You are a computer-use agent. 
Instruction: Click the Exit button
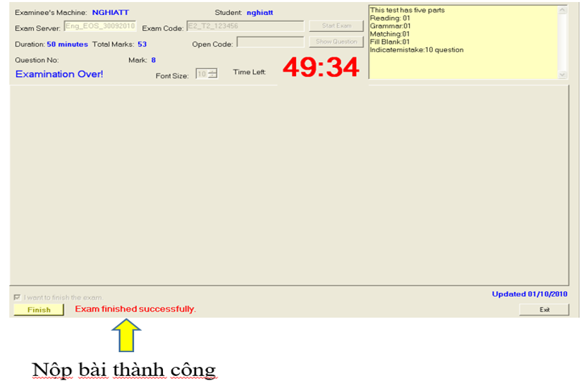coord(544,310)
